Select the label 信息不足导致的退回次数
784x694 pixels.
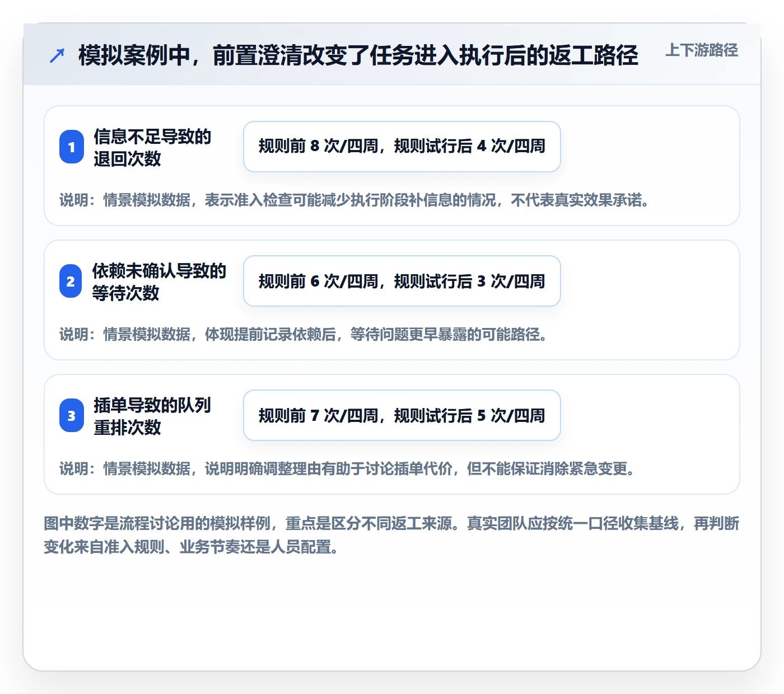[x=152, y=147]
